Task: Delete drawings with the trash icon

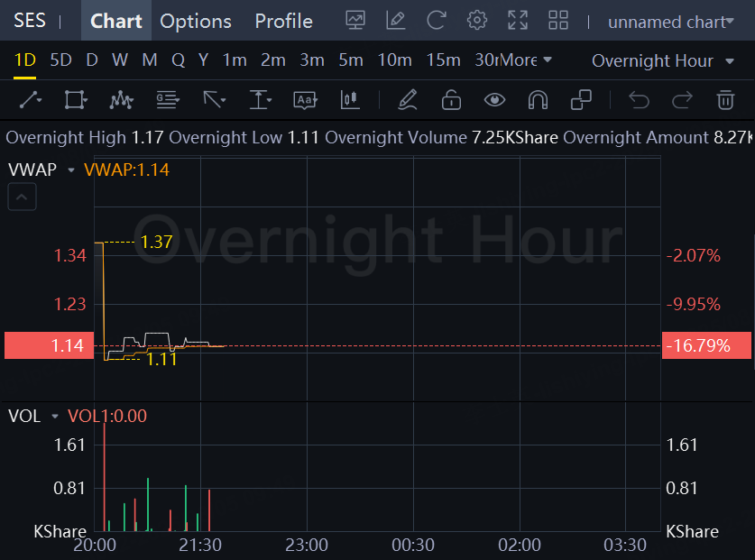Action: pos(725,99)
